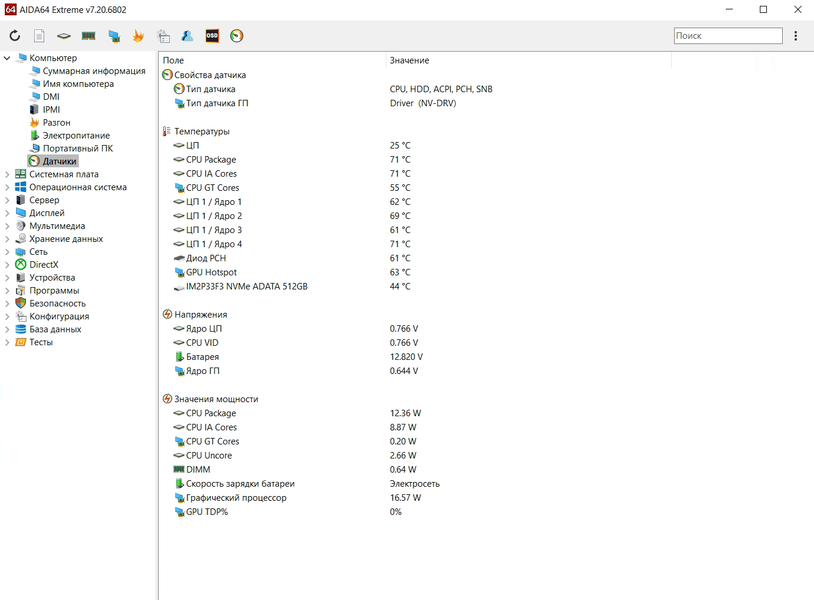814x600 pixels.
Task: Click the motherboard chip toolbar icon
Action: [63, 36]
